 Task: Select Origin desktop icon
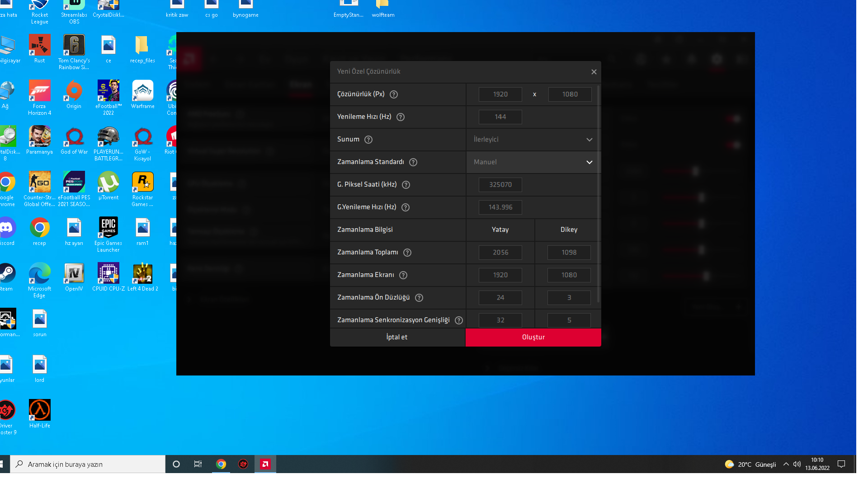point(74,94)
